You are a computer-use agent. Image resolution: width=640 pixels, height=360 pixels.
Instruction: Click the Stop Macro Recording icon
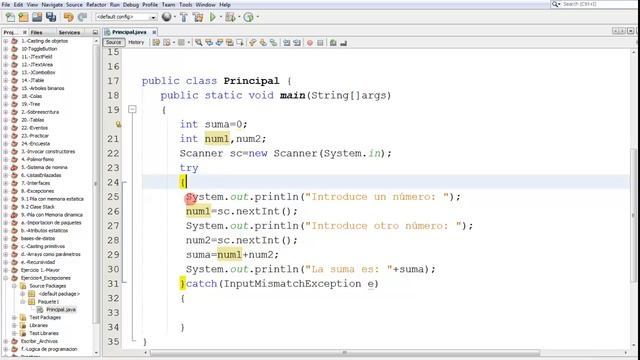[320, 42]
